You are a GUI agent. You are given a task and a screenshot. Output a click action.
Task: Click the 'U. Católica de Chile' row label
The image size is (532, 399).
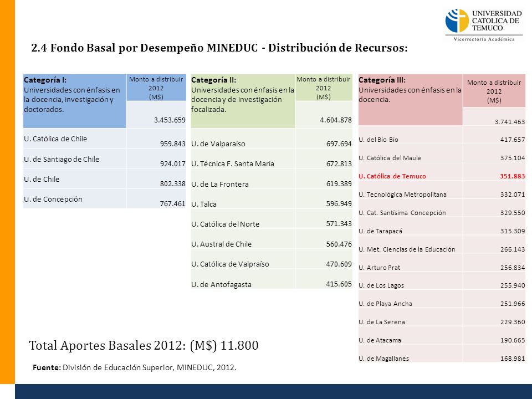(55, 139)
